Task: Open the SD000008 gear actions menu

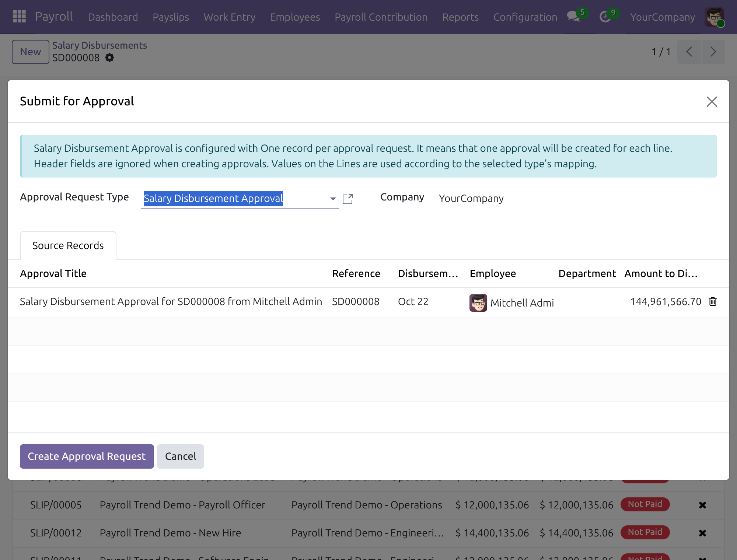Action: pyautogui.click(x=109, y=57)
